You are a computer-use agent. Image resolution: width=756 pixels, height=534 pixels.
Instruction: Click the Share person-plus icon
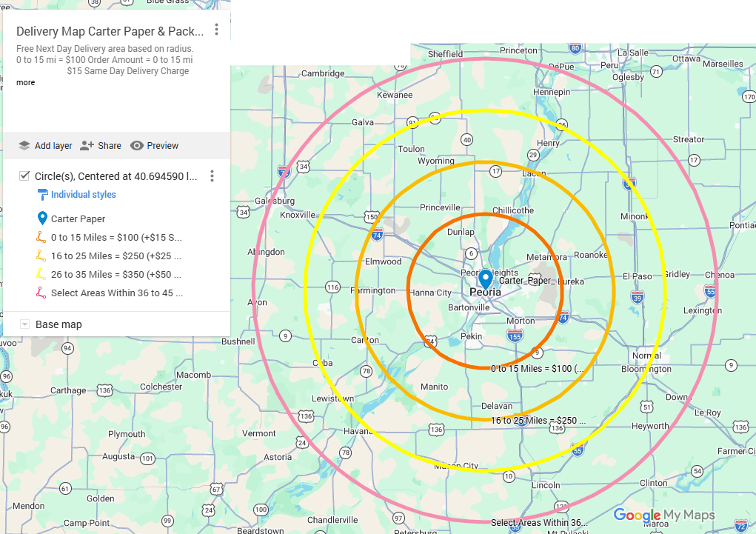87,146
